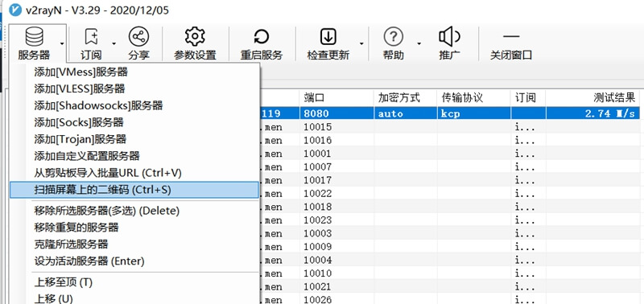Select 上移至顶 (T) menu entry

(x=134, y=282)
